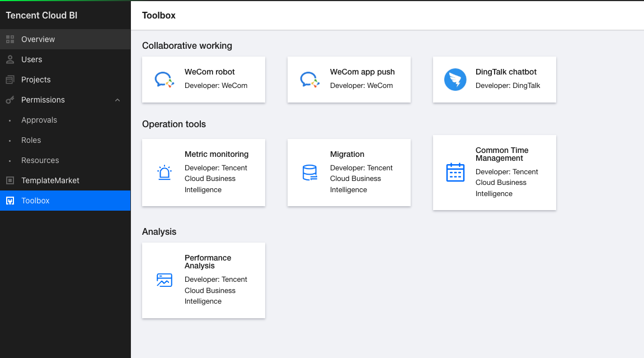The width and height of the screenshot is (644, 358).
Task: Click the Common Time Management calendar icon
Action: pos(455,173)
